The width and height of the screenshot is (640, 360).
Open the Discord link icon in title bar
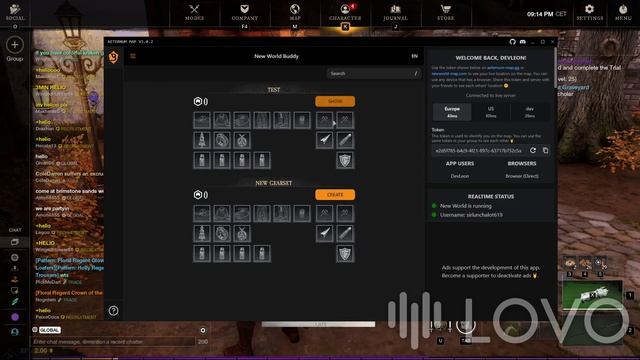click(x=522, y=42)
